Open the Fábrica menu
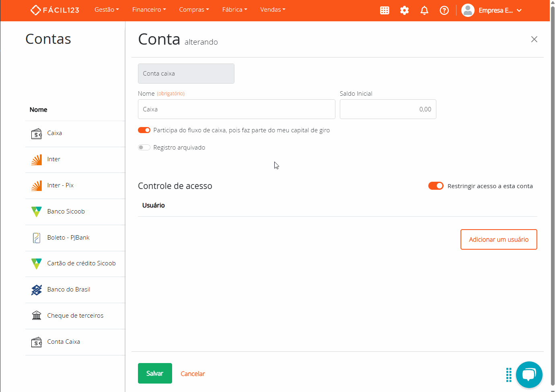Viewport: 555px width, 392px height. pyautogui.click(x=234, y=10)
